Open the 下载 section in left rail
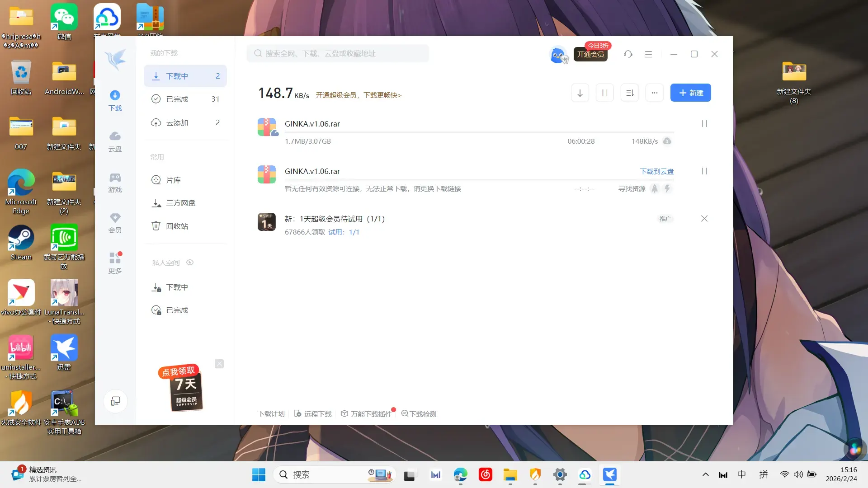868x488 pixels. 115,101
